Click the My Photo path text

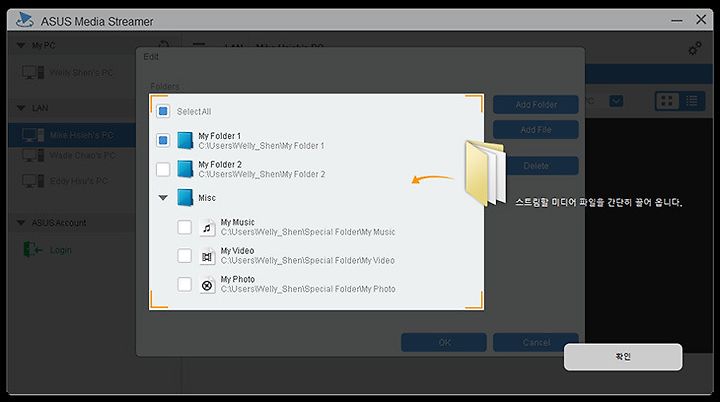click(308, 289)
